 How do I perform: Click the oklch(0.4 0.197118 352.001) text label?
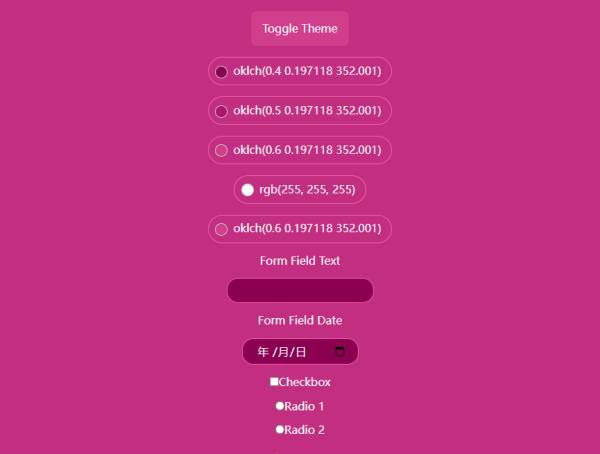pos(306,71)
